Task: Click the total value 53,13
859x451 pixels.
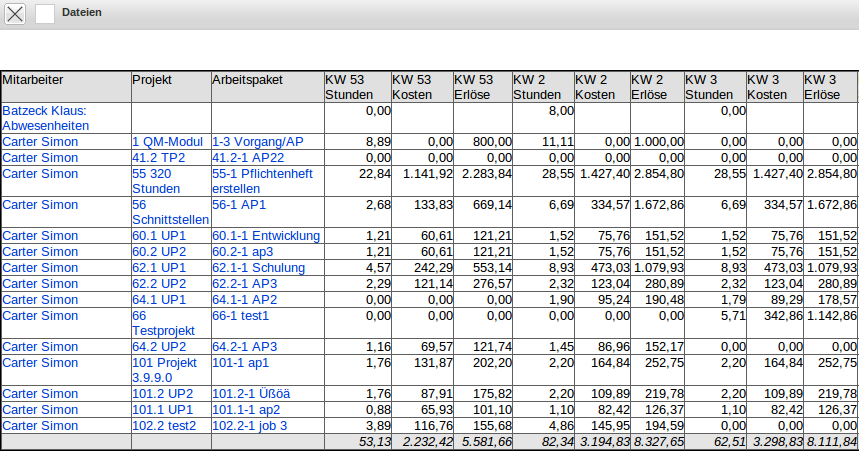Action: click(375, 442)
